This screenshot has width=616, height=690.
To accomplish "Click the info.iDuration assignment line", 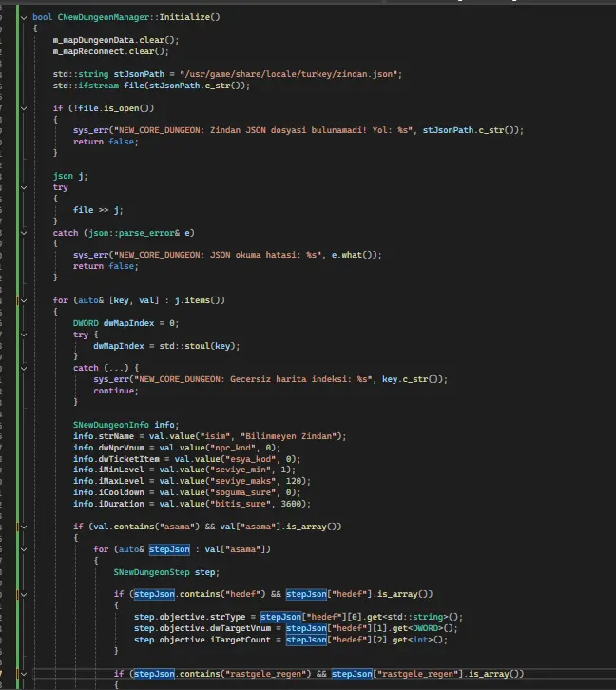I will click(192, 504).
